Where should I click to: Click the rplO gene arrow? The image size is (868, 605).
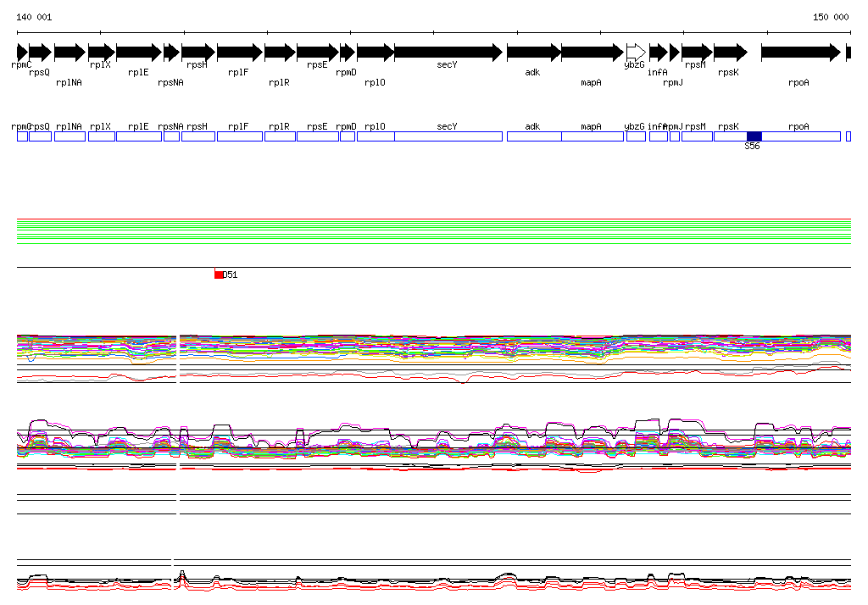pos(376,53)
